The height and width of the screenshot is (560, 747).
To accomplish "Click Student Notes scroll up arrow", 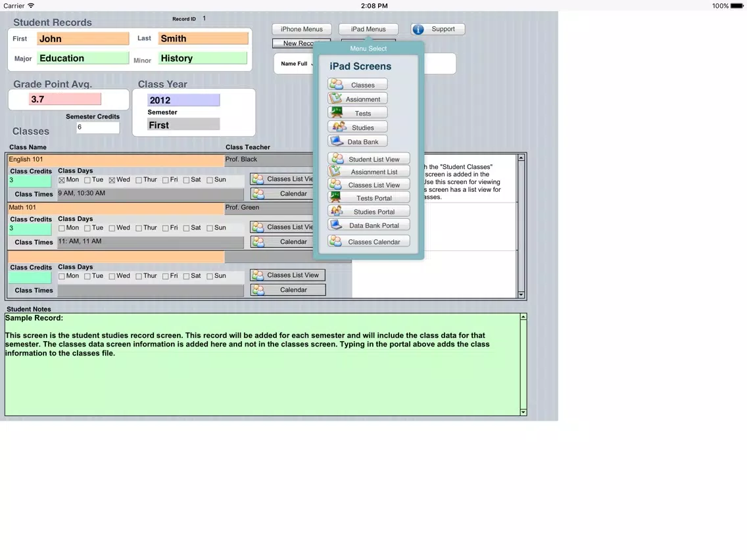I will [523, 317].
